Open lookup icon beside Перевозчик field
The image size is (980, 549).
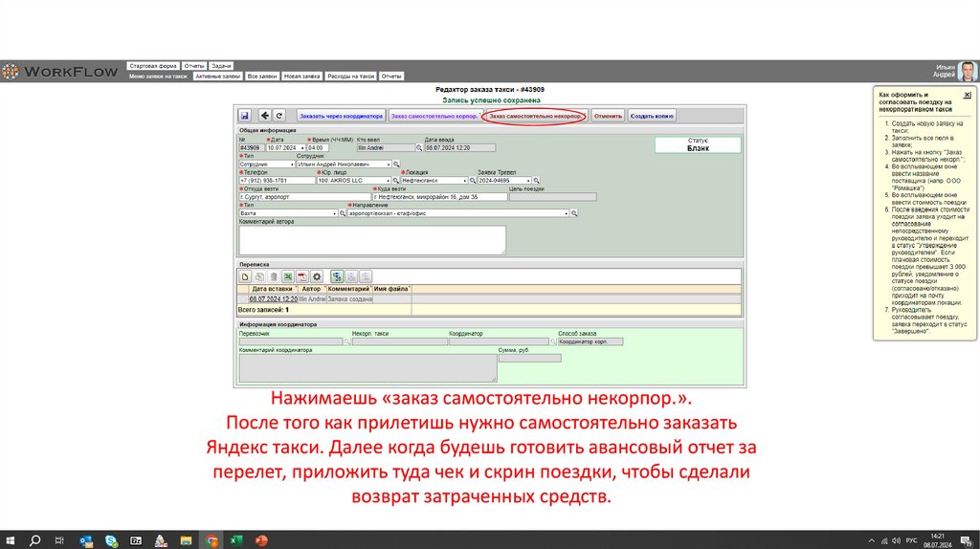point(347,341)
